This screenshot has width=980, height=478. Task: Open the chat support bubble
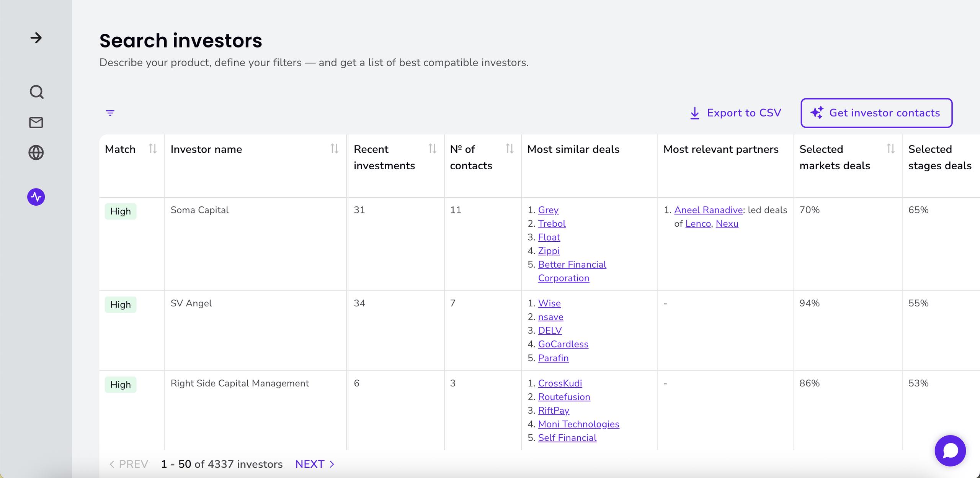[x=950, y=451]
